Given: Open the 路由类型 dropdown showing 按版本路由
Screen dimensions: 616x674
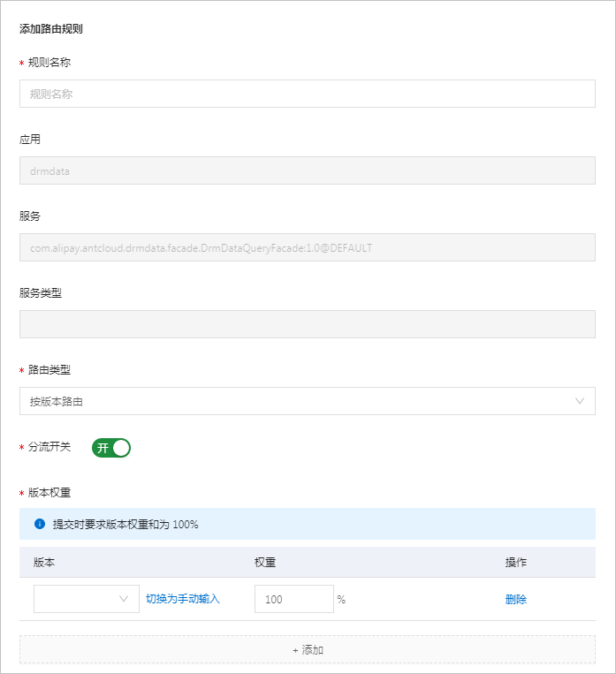Looking at the screenshot, I should point(308,401).
